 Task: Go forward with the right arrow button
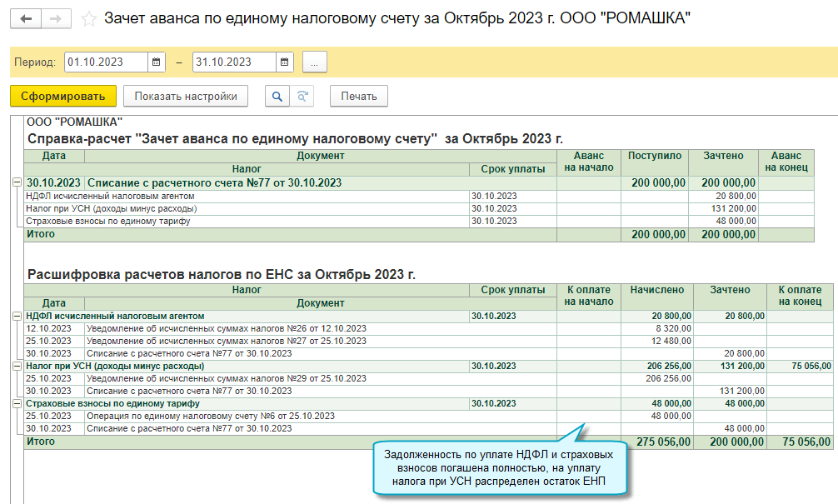(56, 19)
